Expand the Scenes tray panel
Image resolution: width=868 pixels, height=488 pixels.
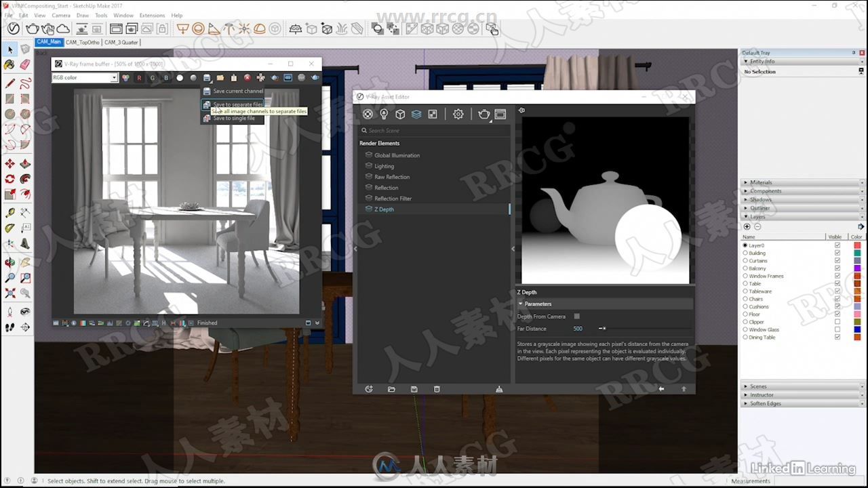[x=802, y=386]
